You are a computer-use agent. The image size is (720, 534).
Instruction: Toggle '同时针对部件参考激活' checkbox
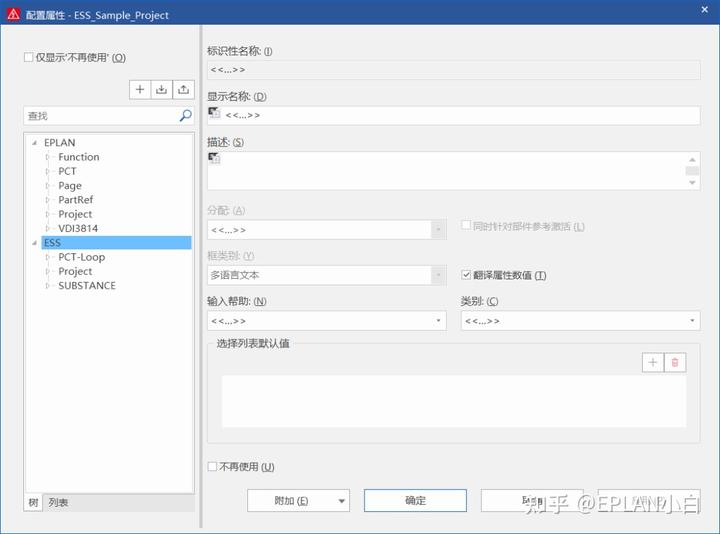point(466,225)
